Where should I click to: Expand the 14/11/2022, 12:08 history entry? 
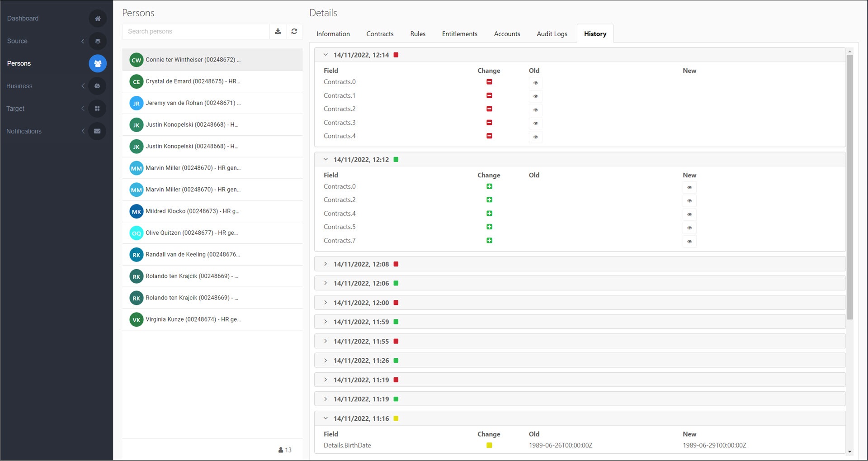(325, 264)
